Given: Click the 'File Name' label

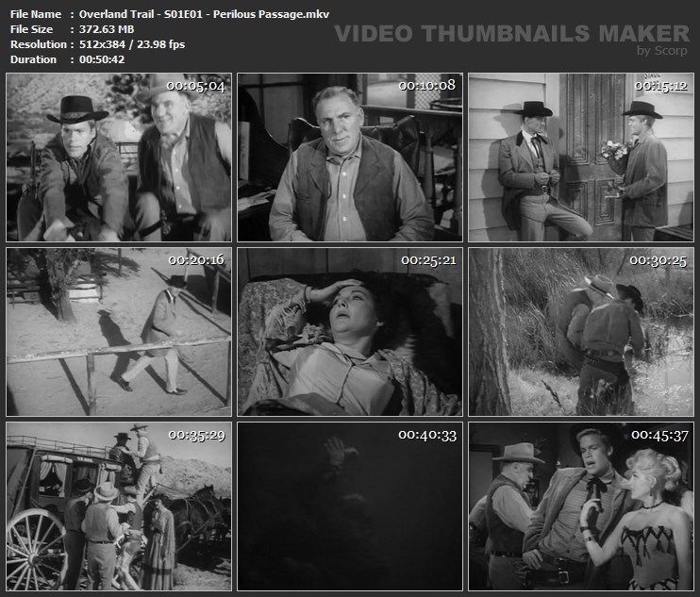Looking at the screenshot, I should [36, 14].
